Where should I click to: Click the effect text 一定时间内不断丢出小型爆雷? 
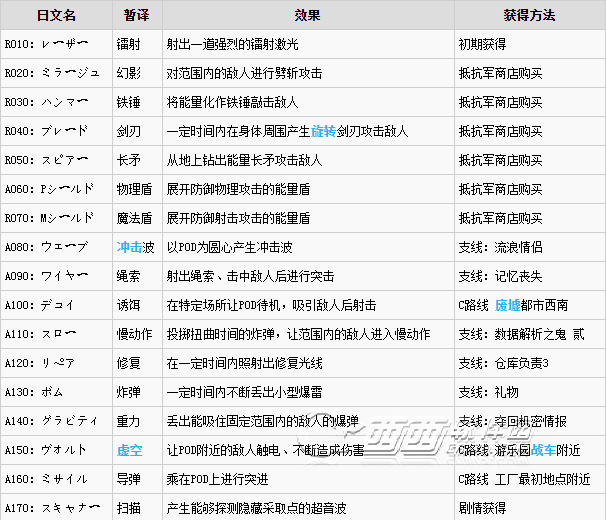pyautogui.click(x=245, y=392)
